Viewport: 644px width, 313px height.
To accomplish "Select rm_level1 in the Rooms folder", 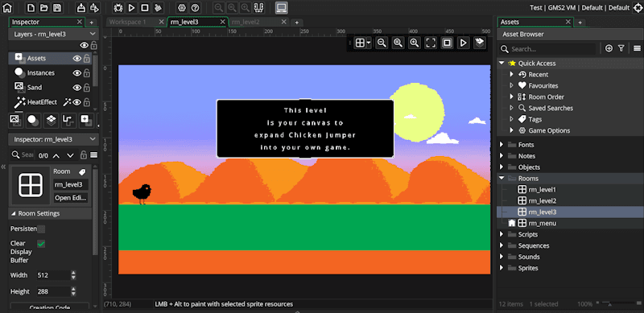I will pyautogui.click(x=542, y=190).
